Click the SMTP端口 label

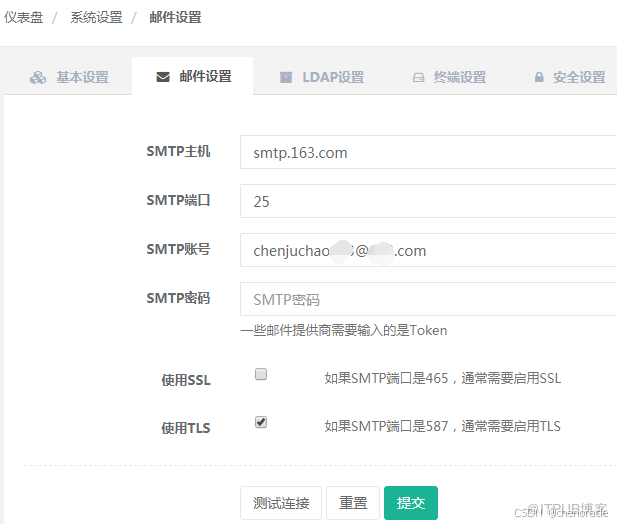pyautogui.click(x=178, y=200)
